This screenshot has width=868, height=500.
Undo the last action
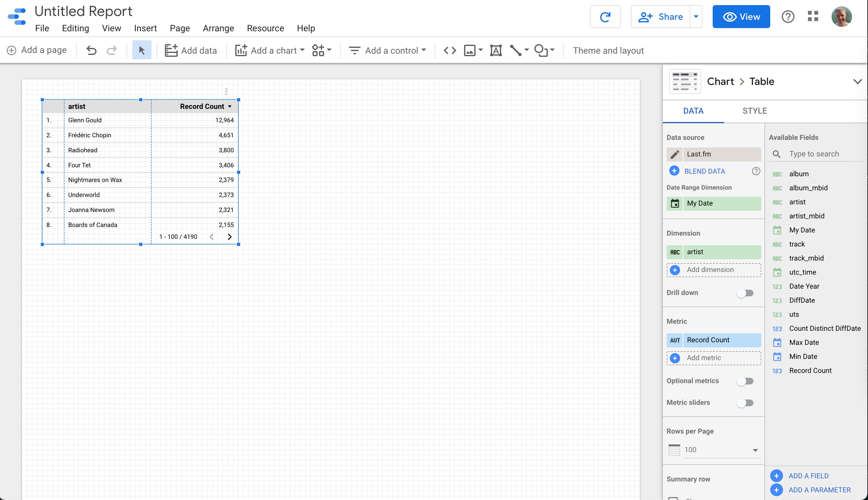[91, 50]
